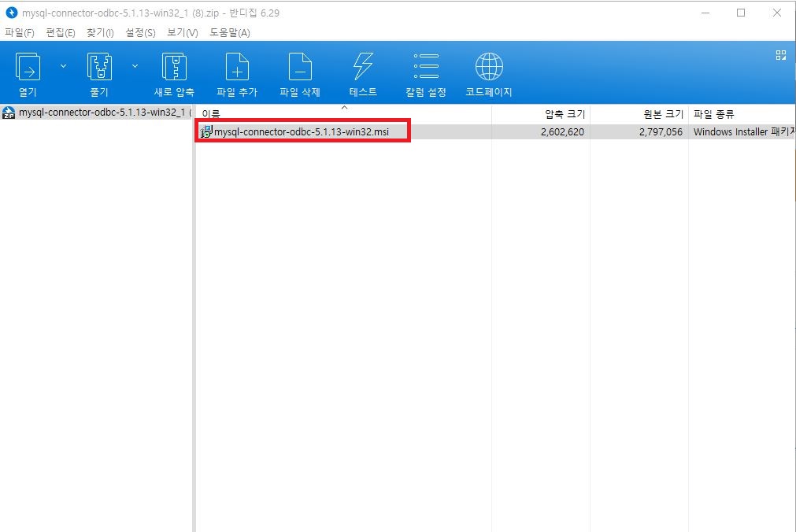Sort by the 압축 크기 column header

541,113
